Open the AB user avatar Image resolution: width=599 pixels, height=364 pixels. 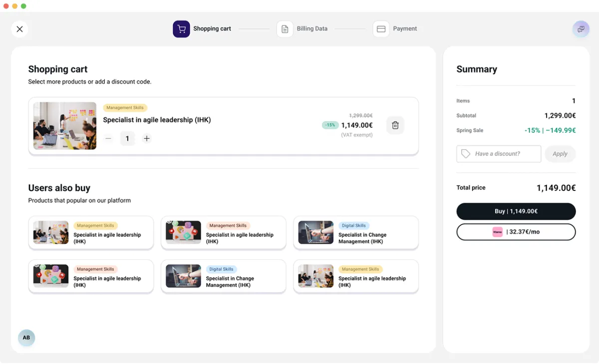26,338
